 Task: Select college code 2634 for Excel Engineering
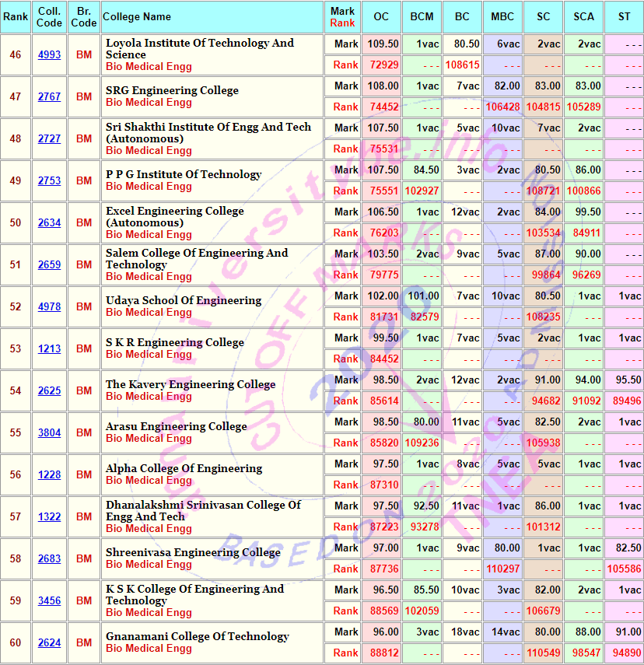point(49,222)
